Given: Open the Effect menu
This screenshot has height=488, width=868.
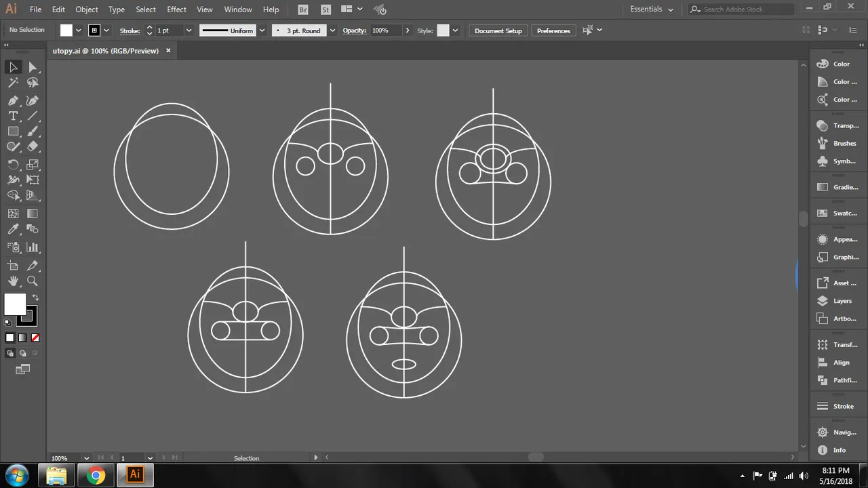Looking at the screenshot, I should 176,9.
